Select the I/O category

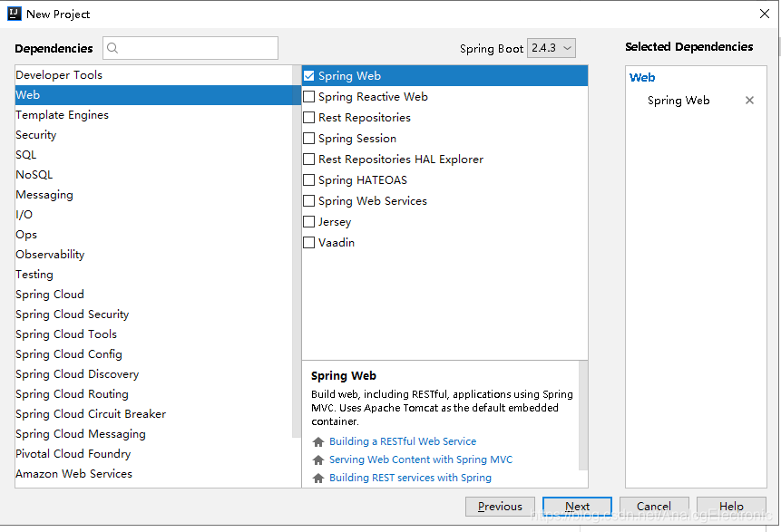pos(154,215)
